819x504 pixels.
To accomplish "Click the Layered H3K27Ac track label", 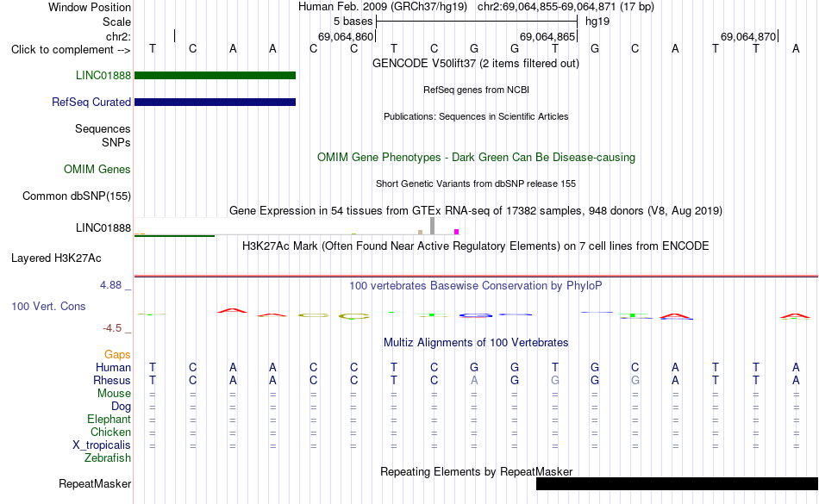I will coord(56,258).
